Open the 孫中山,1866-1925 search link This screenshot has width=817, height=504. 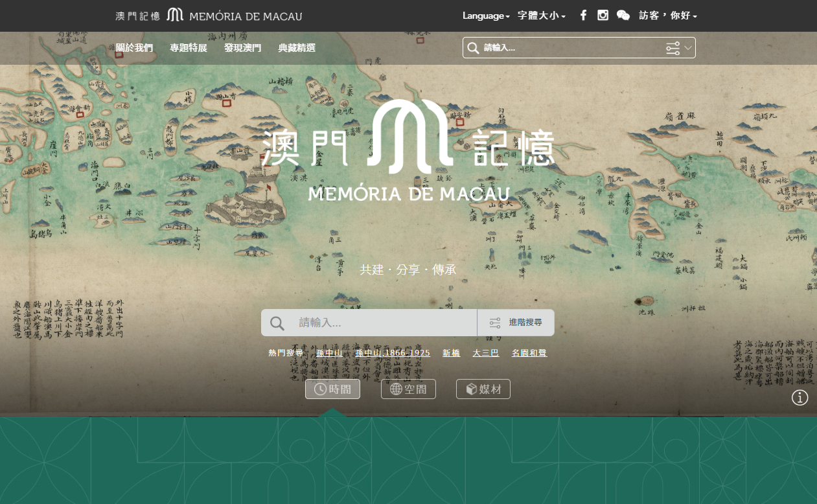coord(392,353)
